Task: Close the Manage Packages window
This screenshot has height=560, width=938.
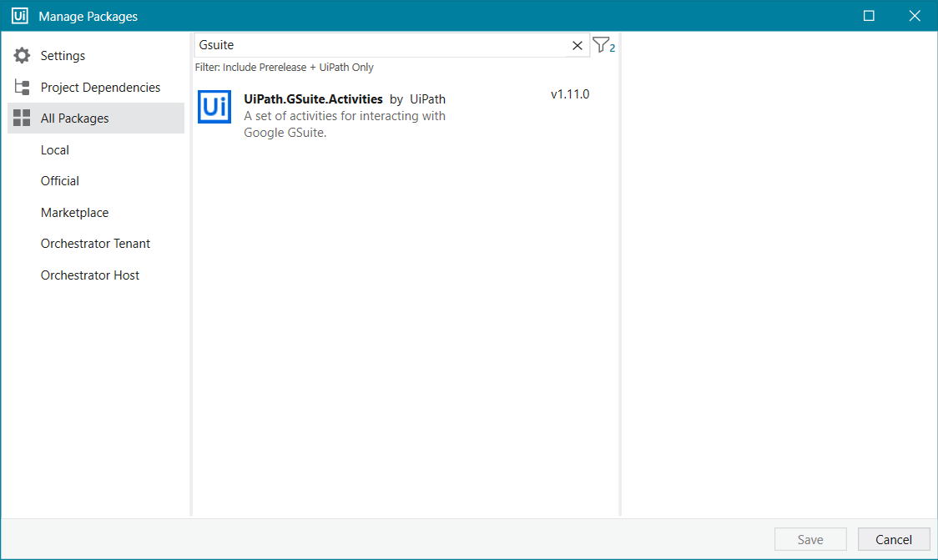Action: [915, 16]
